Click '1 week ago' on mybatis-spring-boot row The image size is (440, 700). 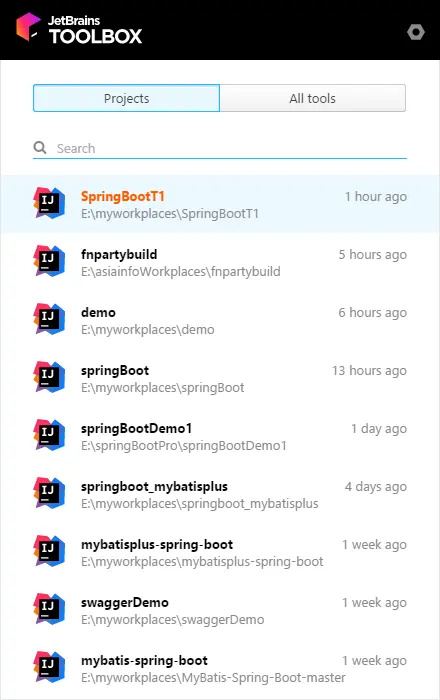(x=374, y=661)
